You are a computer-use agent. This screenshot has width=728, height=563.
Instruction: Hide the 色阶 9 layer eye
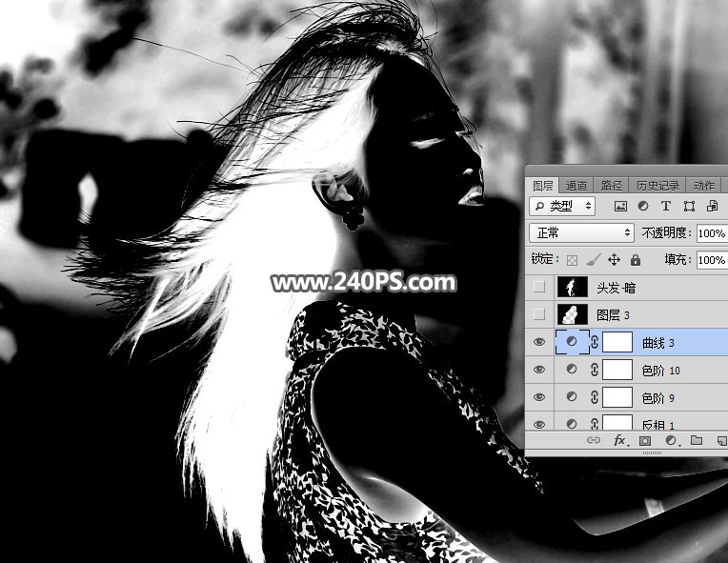point(539,397)
